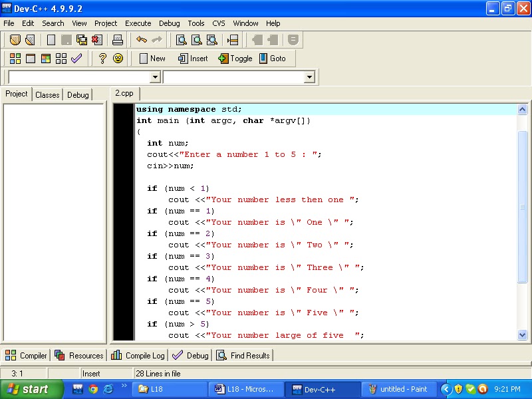Expand the first class browser dropdown
This screenshot has width=532, height=399.
point(155,77)
